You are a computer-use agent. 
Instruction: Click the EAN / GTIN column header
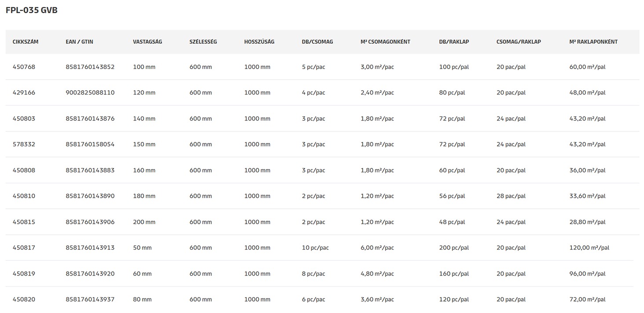[x=79, y=42]
